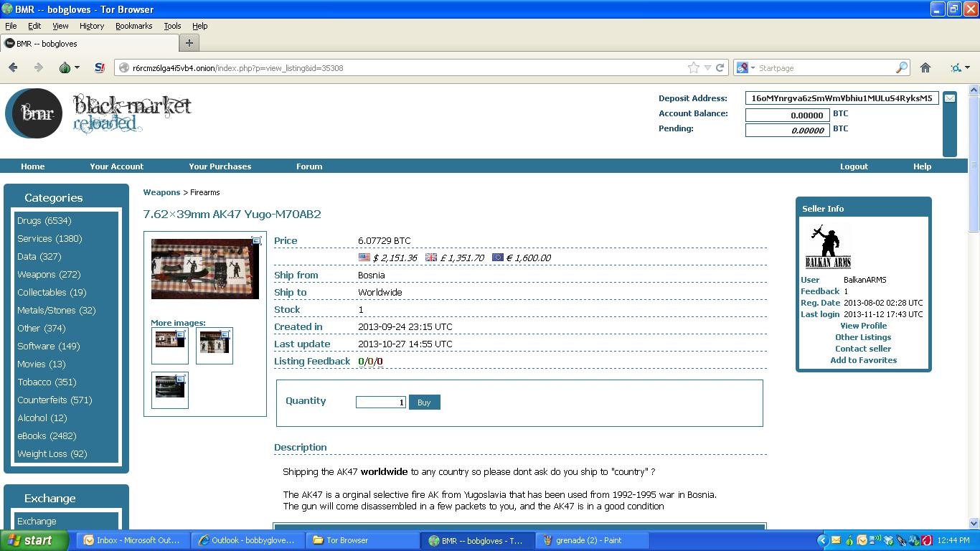Expand the Startpage search engine dropdown
Image resolution: width=980 pixels, height=551 pixels.
(745, 67)
